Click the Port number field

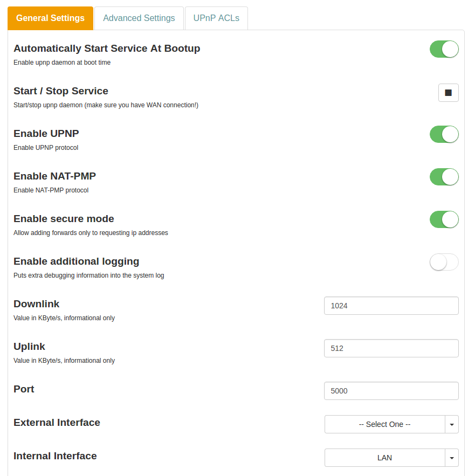(391, 391)
